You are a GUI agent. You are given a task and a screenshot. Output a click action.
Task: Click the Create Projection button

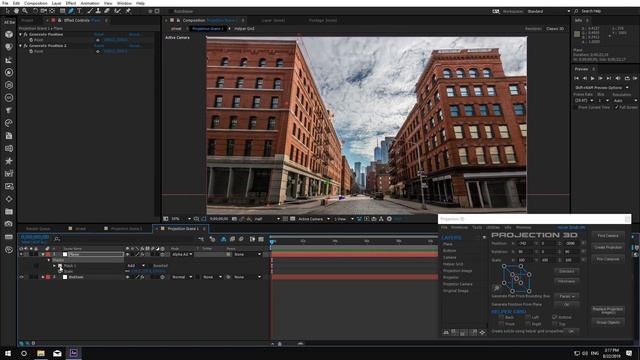pyautogui.click(x=608, y=247)
